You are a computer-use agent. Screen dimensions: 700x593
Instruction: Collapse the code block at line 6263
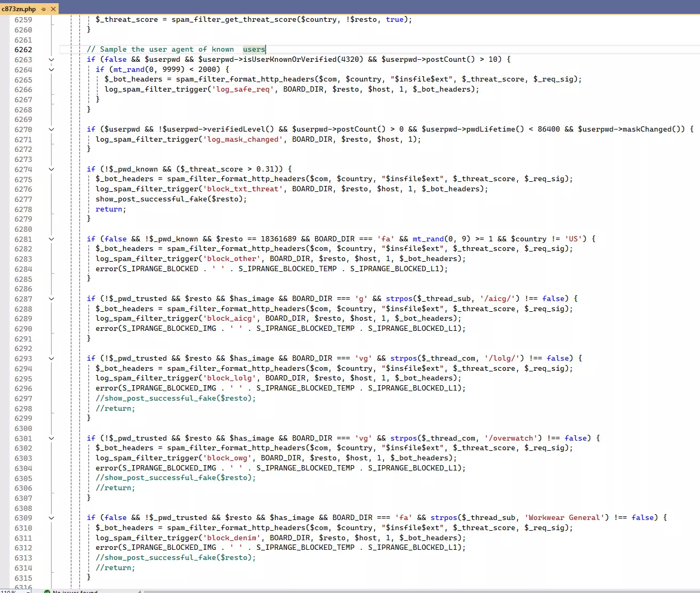51,60
